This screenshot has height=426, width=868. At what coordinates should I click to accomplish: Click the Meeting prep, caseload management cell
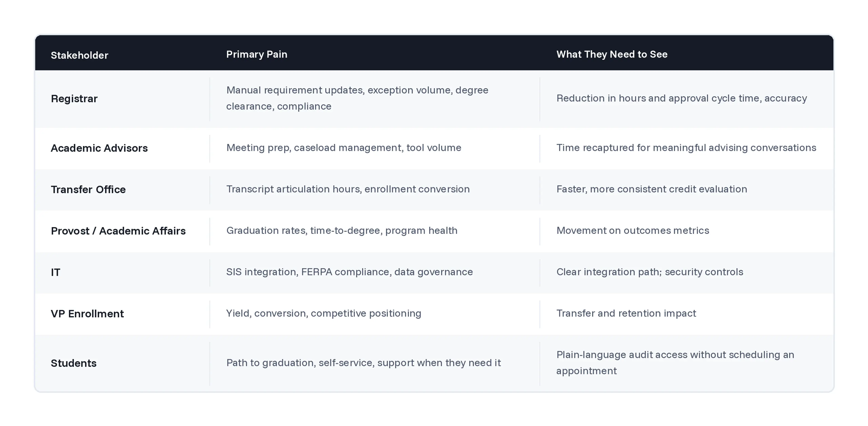click(x=344, y=148)
